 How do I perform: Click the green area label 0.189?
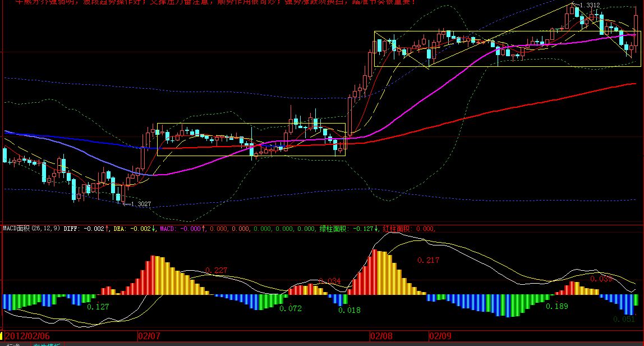coord(557,306)
